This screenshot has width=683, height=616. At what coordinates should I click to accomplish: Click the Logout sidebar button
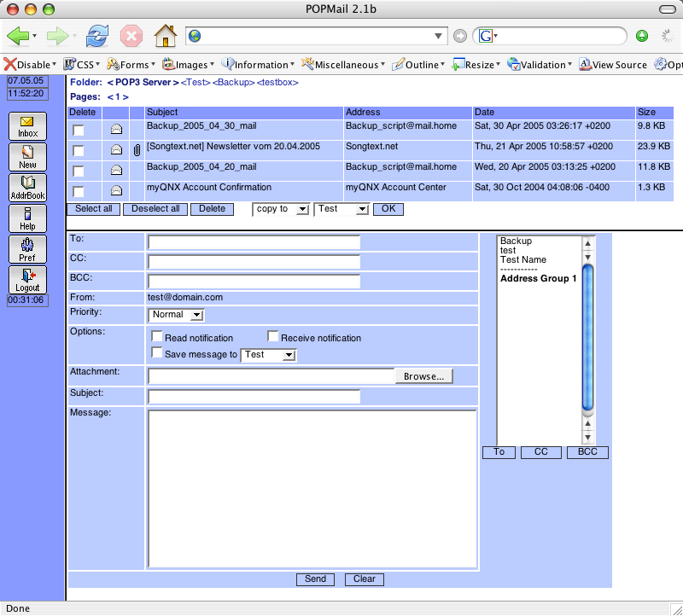click(x=27, y=280)
